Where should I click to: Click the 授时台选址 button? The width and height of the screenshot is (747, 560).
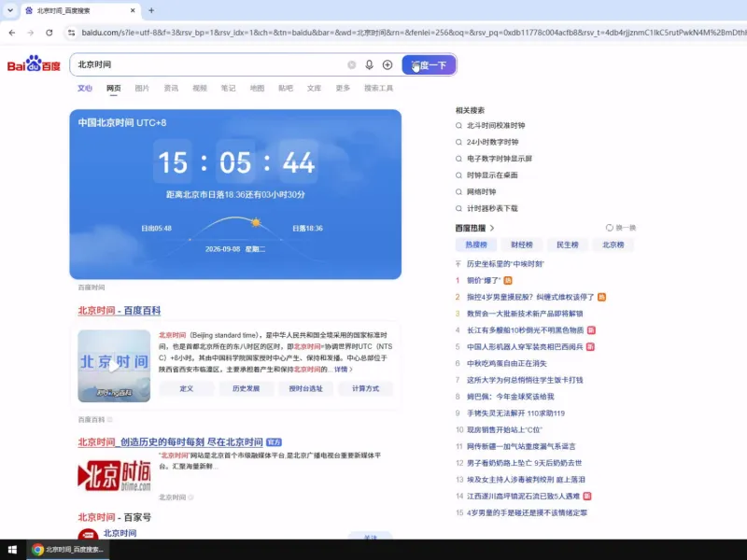coord(305,388)
